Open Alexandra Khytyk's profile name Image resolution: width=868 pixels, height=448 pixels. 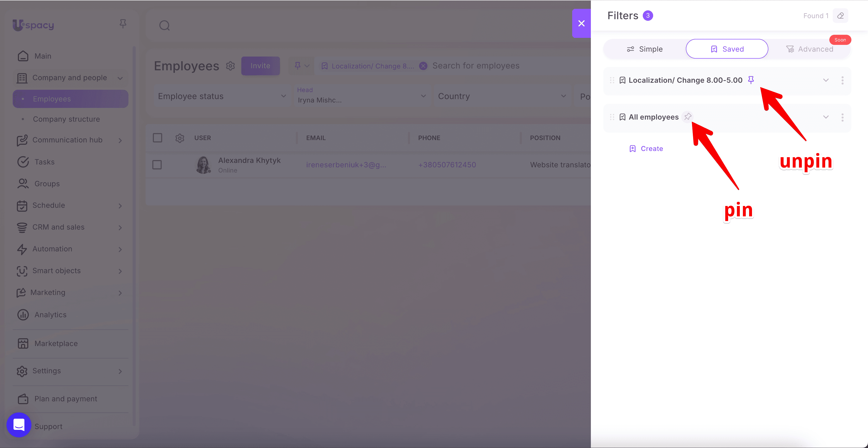point(249,160)
